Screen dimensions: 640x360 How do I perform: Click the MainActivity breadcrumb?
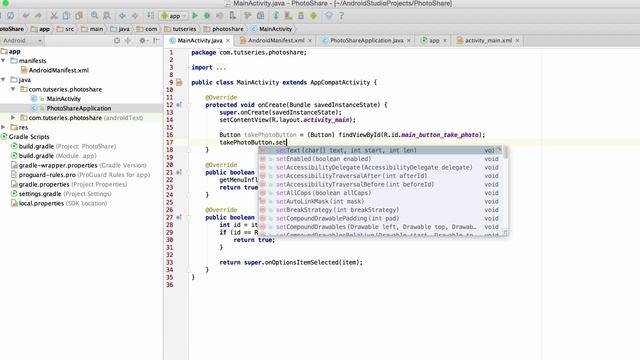(271, 29)
